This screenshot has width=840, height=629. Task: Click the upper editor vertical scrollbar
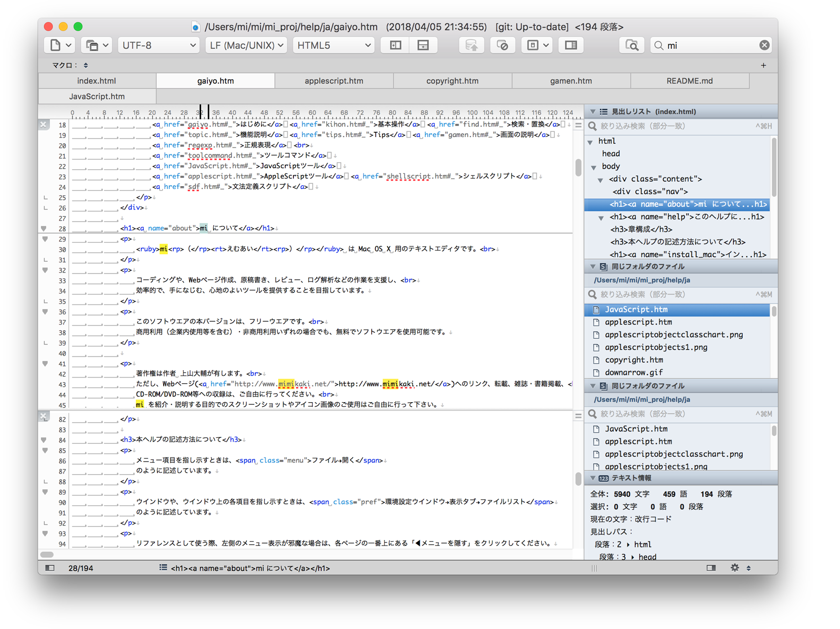pos(578,168)
